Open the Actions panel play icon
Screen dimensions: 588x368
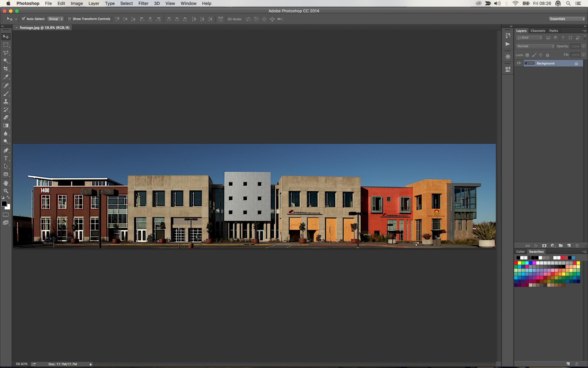[508, 44]
